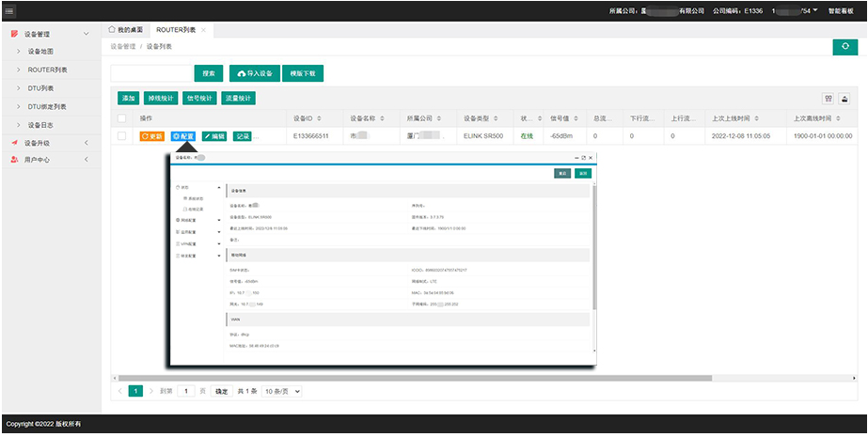
Task: Click the 掉线统计 button
Action: 162,98
